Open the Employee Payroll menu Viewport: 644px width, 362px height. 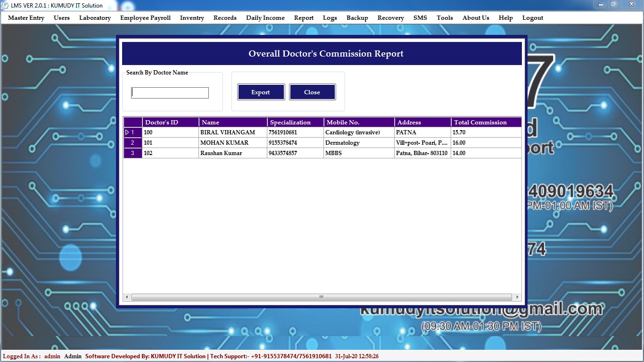pyautogui.click(x=145, y=18)
